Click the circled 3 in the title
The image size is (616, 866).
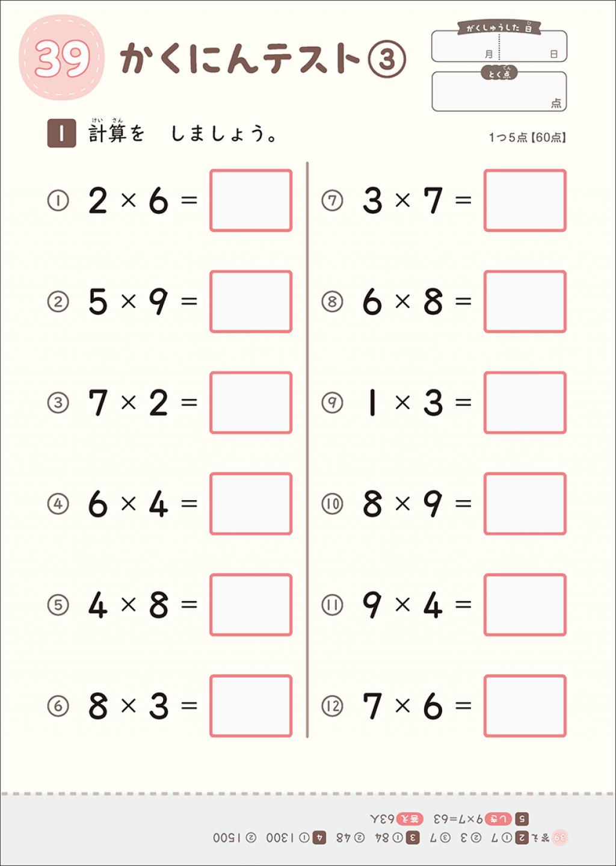click(x=387, y=59)
